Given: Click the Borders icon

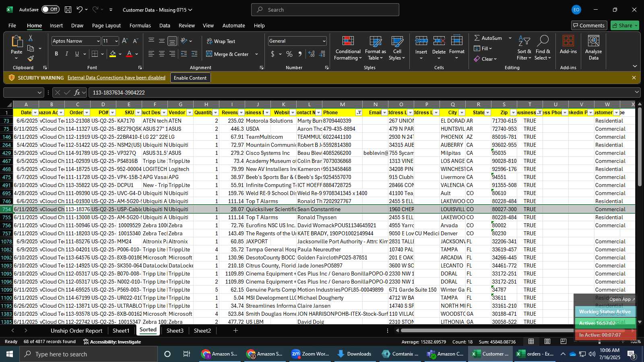Looking at the screenshot, I should (95, 54).
